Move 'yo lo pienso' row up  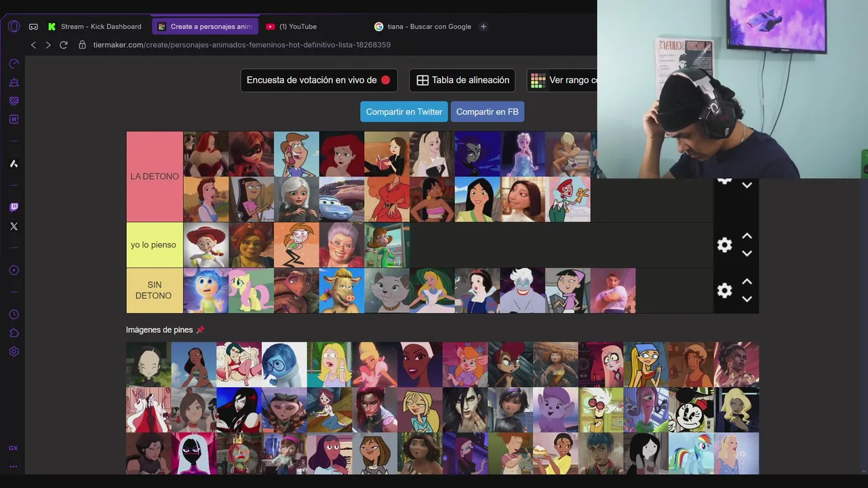(747, 236)
